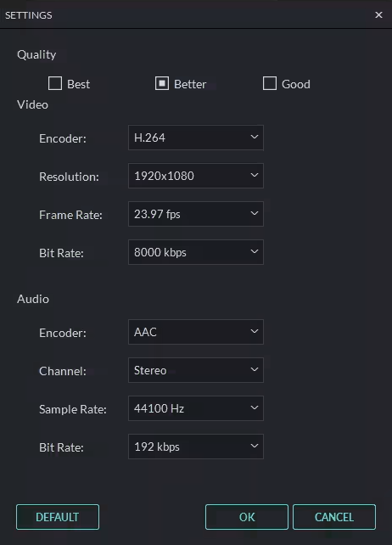Close the Settings dialog with X

click(378, 15)
